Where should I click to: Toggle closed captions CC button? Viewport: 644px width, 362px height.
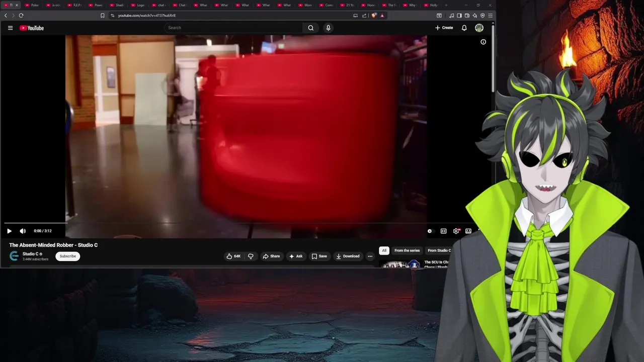443,231
